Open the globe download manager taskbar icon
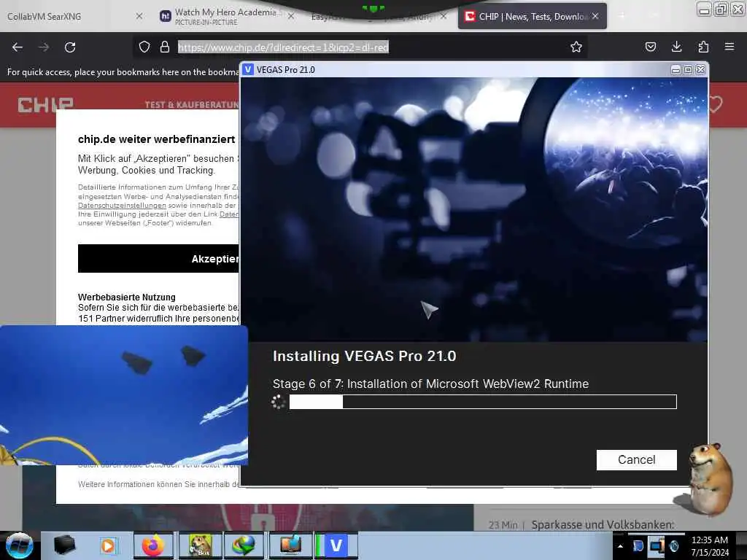The image size is (747, 560). [x=244, y=545]
